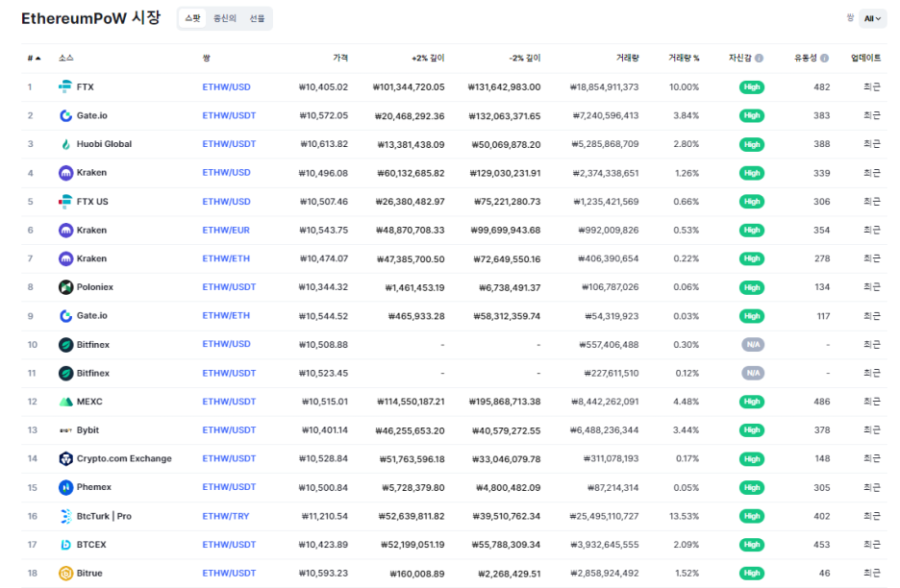Click the EthereumPoW 시장 heading
Image resolution: width=900 pixels, height=588 pixels.
coord(90,18)
